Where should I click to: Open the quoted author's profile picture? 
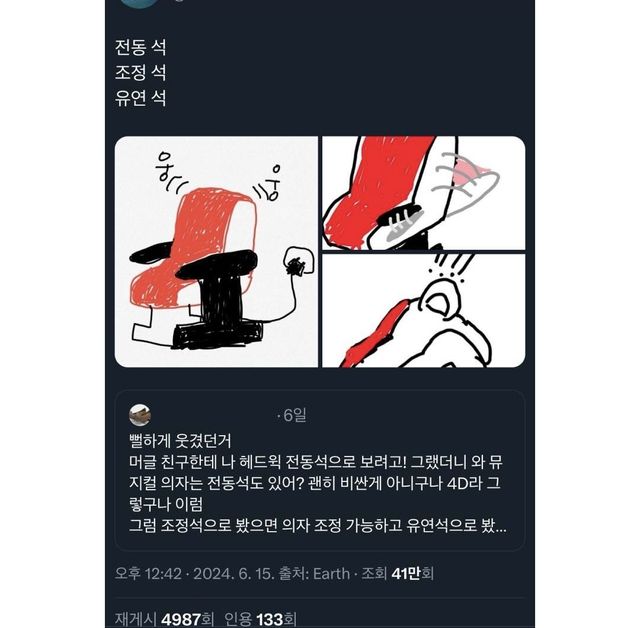(x=140, y=415)
